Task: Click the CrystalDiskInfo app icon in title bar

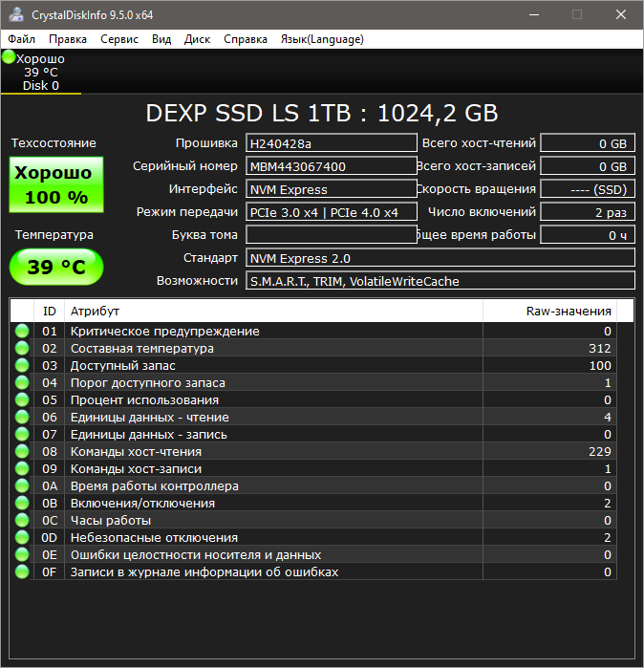Action: (14, 14)
